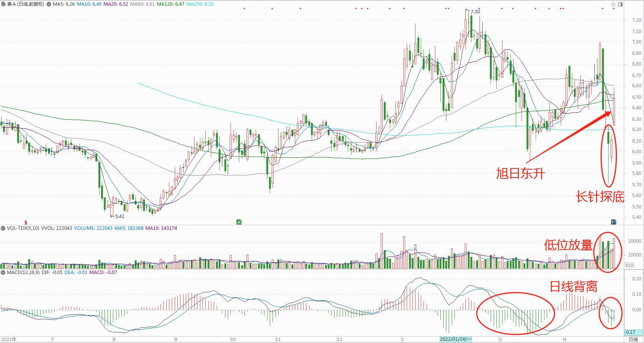Image resolution: width=644 pixels, height=343 pixels.
Task: Click the 鲁泰A (日线.前复权) title
Action: pos(23,4)
